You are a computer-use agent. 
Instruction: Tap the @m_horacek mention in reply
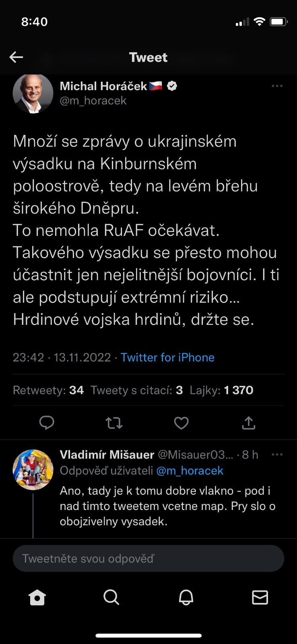[190, 471]
